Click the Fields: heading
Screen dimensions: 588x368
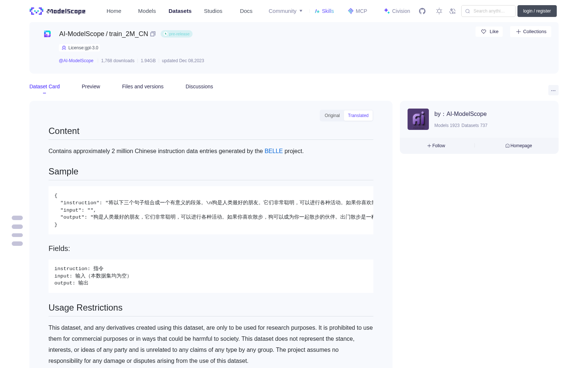click(x=59, y=248)
